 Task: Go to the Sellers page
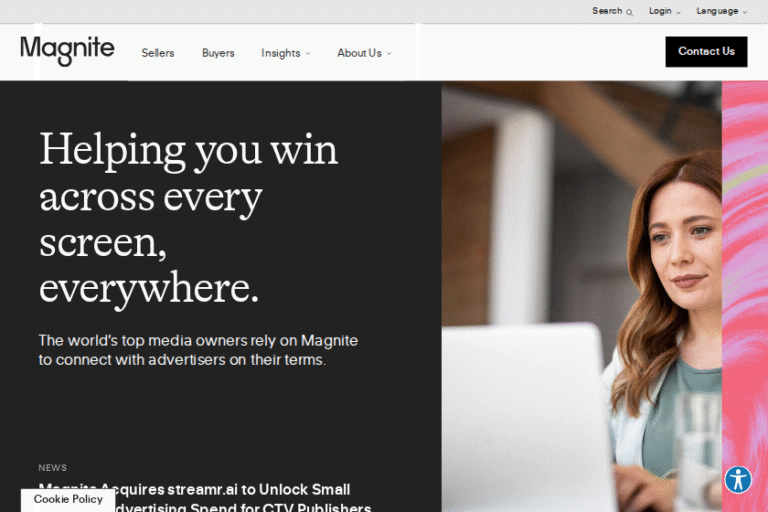tap(158, 53)
